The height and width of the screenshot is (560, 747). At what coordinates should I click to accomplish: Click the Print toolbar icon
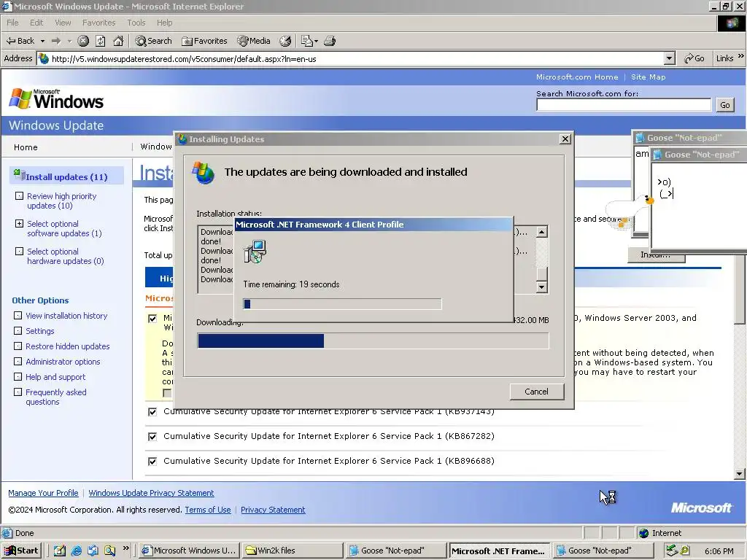(x=330, y=41)
